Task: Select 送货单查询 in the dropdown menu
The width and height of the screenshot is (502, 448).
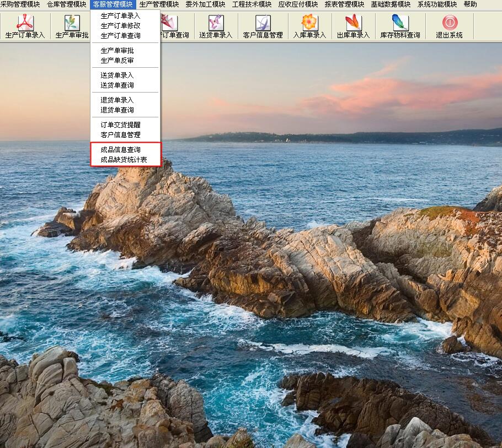Action: pyautogui.click(x=117, y=85)
